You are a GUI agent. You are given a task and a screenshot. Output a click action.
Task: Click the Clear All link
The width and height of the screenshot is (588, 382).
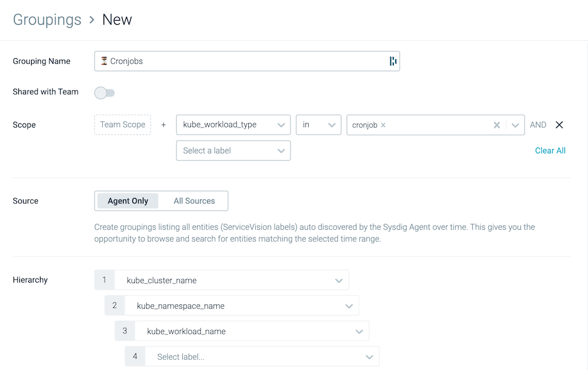point(550,150)
